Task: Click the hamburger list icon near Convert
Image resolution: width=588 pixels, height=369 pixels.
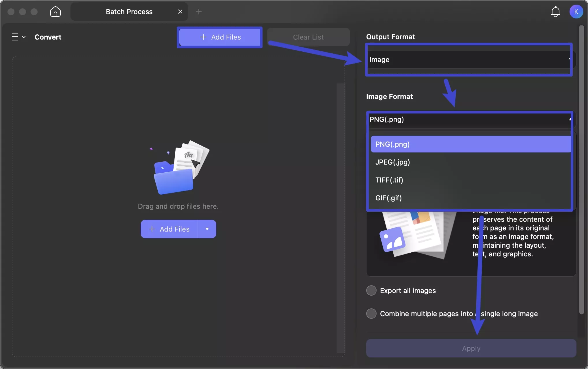Action: tap(14, 37)
